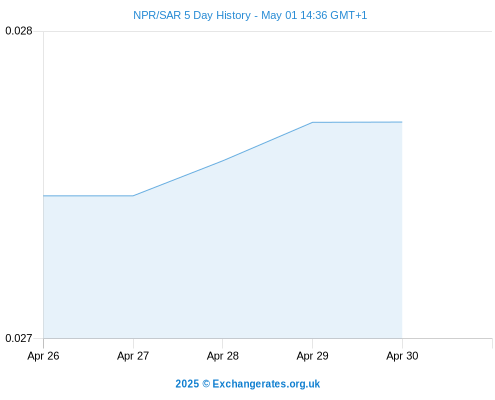Click the chart title NPR/SAR 5 Day History
The height and width of the screenshot is (400, 495).
(192, 15)
